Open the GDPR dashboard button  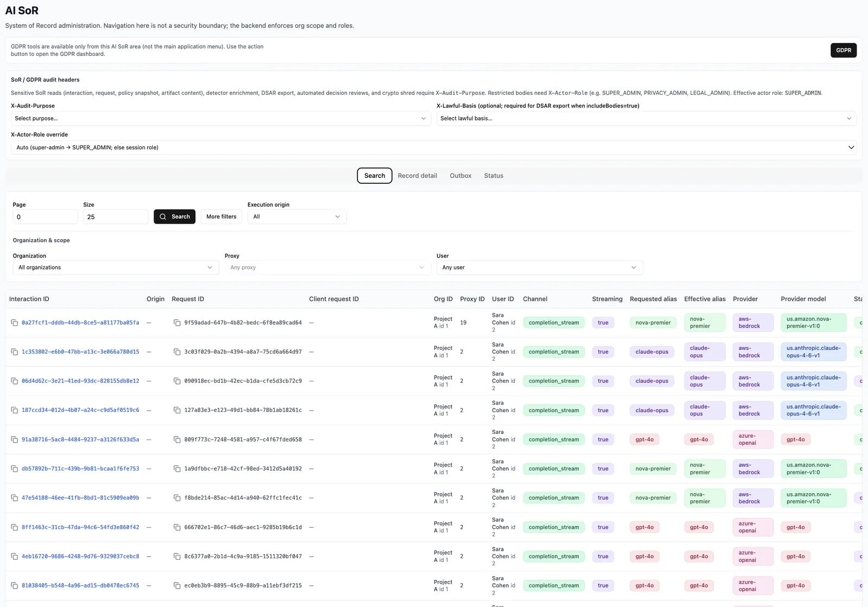click(844, 50)
